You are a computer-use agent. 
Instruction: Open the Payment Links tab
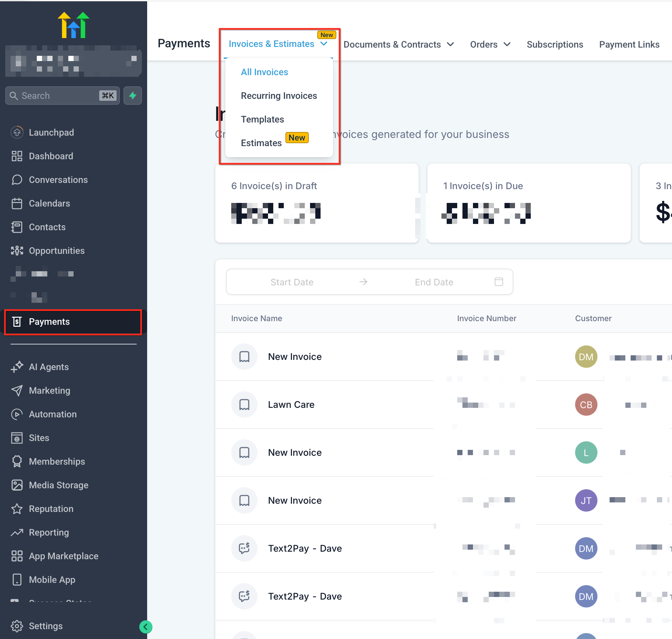(629, 45)
